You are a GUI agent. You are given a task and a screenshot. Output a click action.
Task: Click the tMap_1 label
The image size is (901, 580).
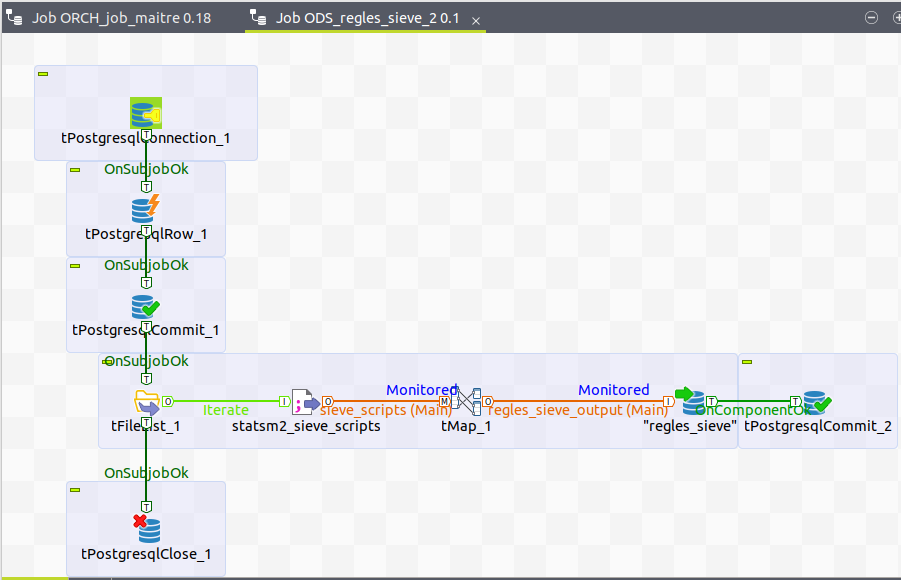coord(466,426)
